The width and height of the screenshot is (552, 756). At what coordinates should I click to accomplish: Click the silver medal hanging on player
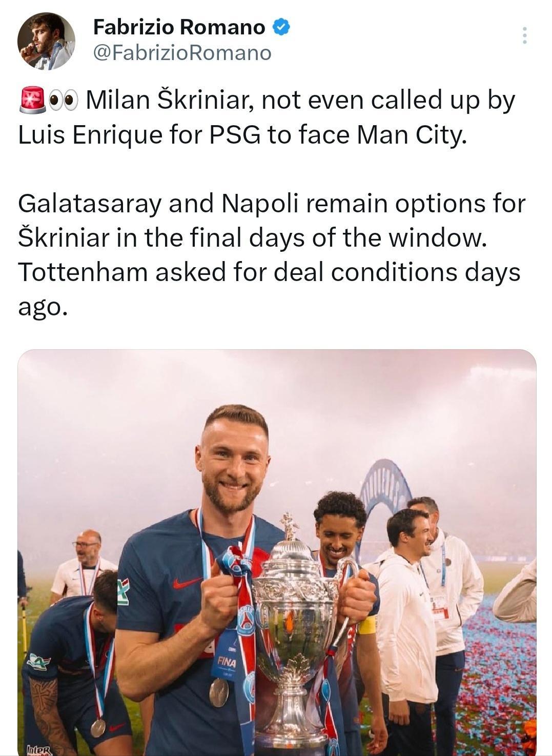tap(219, 692)
